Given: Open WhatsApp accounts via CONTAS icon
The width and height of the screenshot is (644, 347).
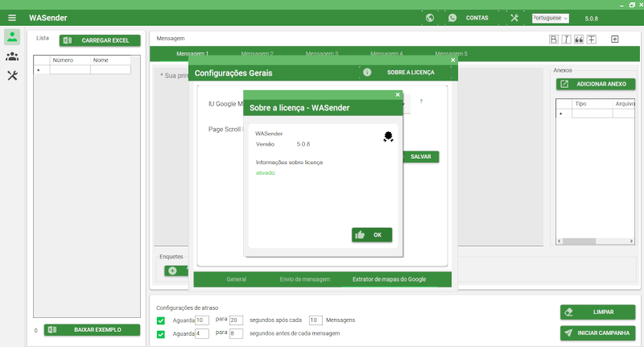Looking at the screenshot, I should [x=452, y=18].
